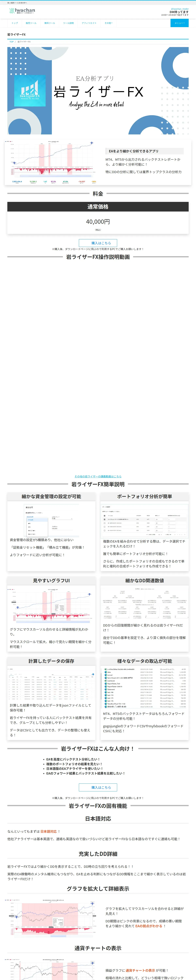Click the 日本語対応 section heading
This screenshot has height=980, width=196.
(98, 818)
